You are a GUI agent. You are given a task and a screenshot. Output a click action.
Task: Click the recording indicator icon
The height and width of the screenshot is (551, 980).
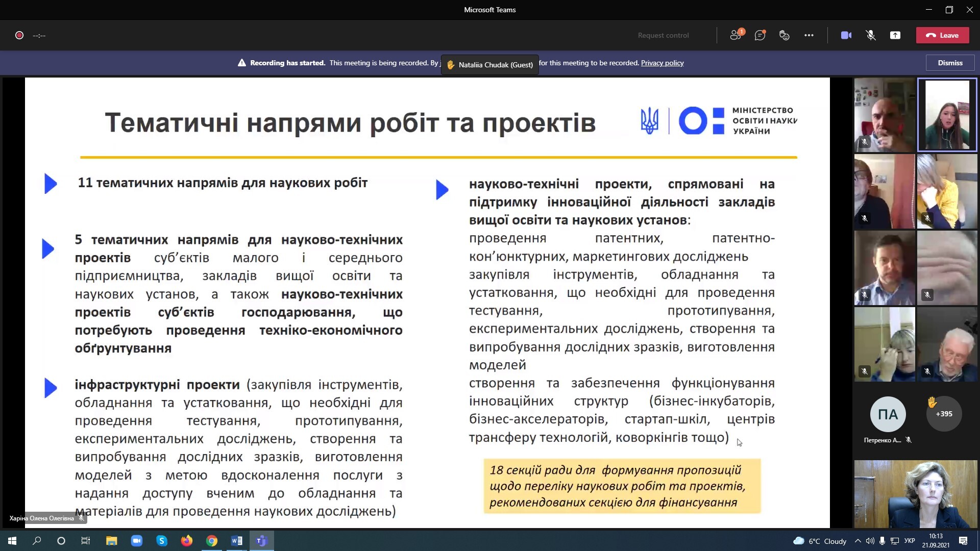coord(19,35)
